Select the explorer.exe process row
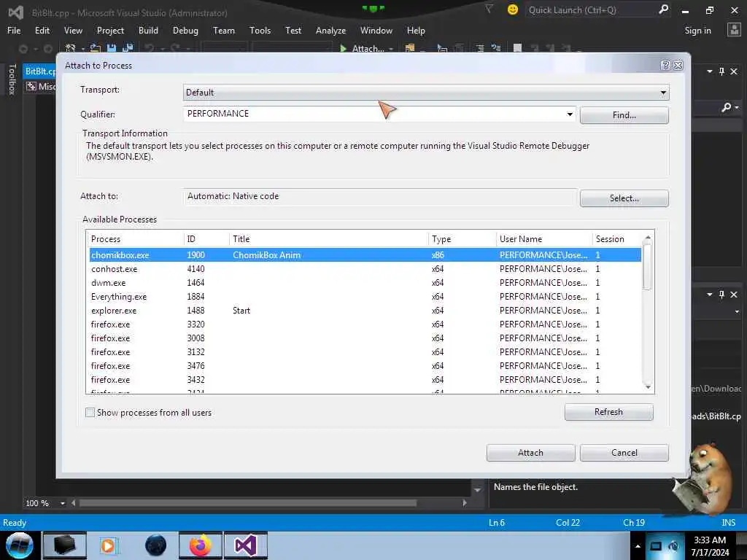Screen dimensions: 747x560 (365, 311)
